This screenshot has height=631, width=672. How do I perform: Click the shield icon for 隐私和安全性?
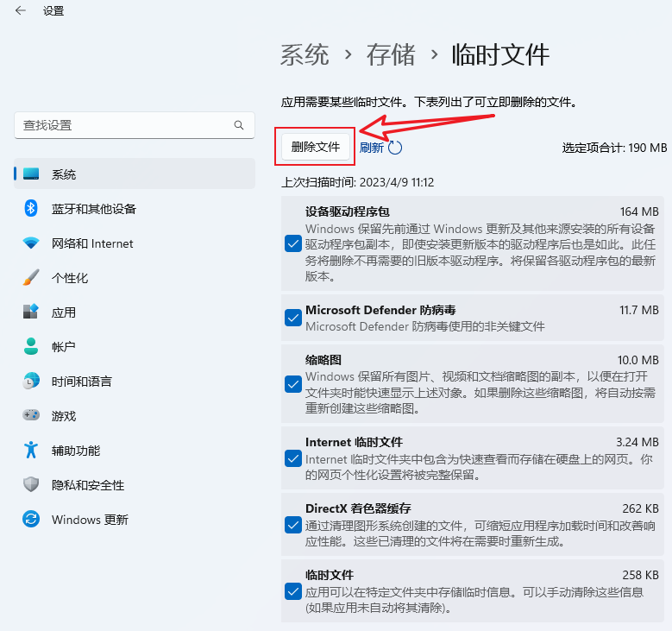pyautogui.click(x=31, y=484)
